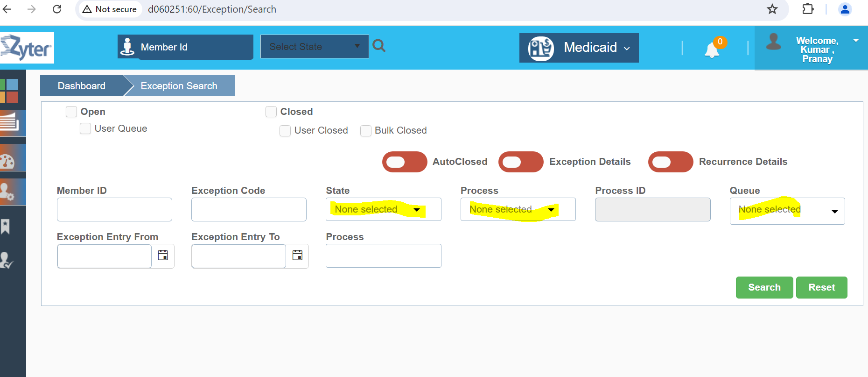This screenshot has height=377, width=868.
Task: Open calendar for Exception Entry From
Action: (x=163, y=256)
